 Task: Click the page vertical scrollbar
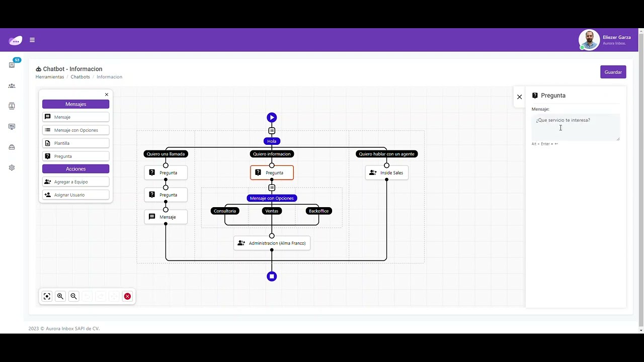[x=640, y=181]
